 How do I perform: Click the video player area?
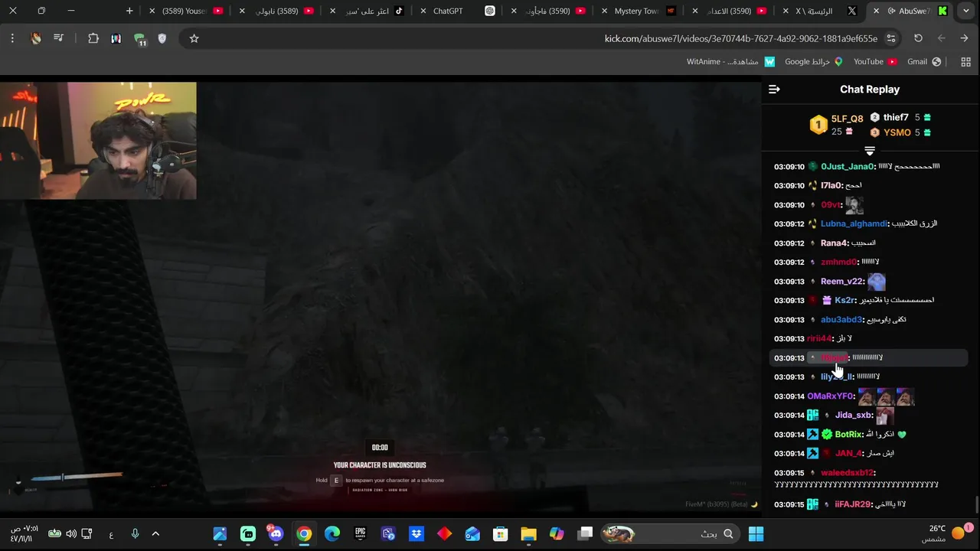pos(381,295)
